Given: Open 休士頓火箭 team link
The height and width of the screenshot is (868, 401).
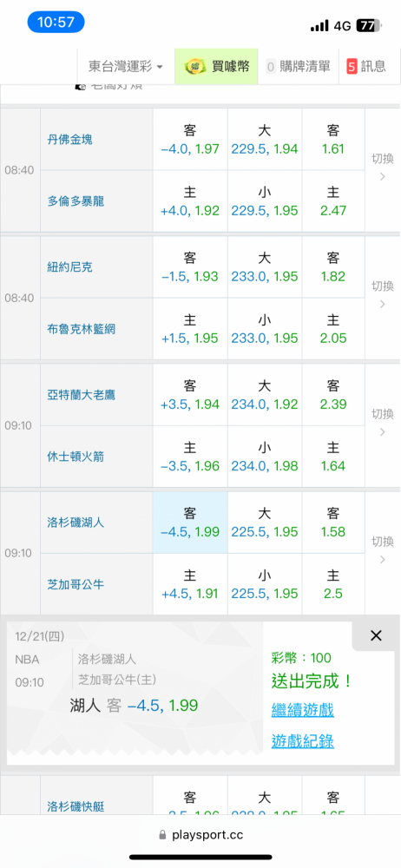Looking at the screenshot, I should tap(76, 457).
